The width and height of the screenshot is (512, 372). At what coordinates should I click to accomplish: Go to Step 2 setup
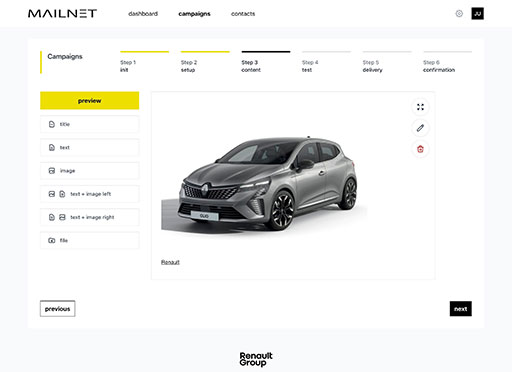[205, 62]
